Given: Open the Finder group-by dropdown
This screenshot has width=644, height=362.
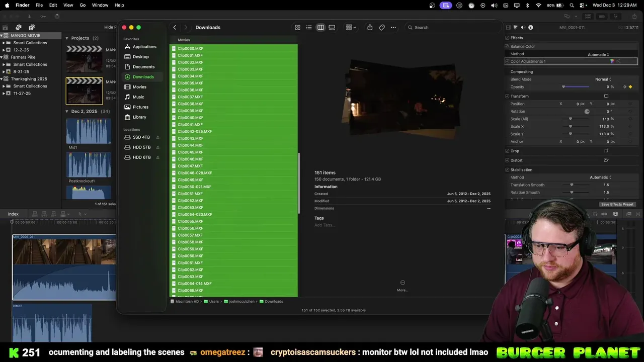Looking at the screenshot, I should 351,28.
